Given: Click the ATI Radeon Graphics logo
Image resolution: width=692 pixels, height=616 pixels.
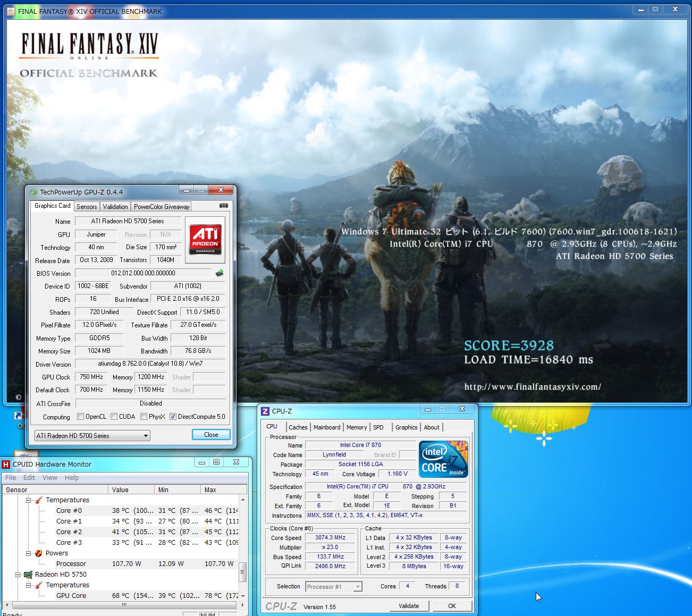Looking at the screenshot, I should click(x=205, y=239).
